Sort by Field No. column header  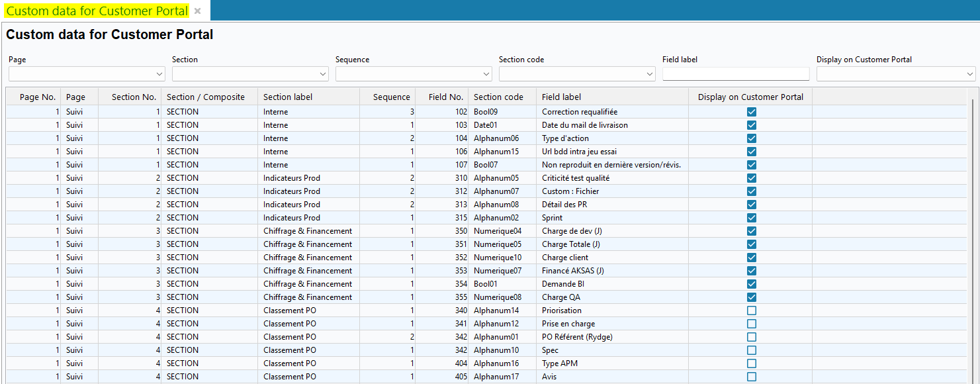point(445,97)
